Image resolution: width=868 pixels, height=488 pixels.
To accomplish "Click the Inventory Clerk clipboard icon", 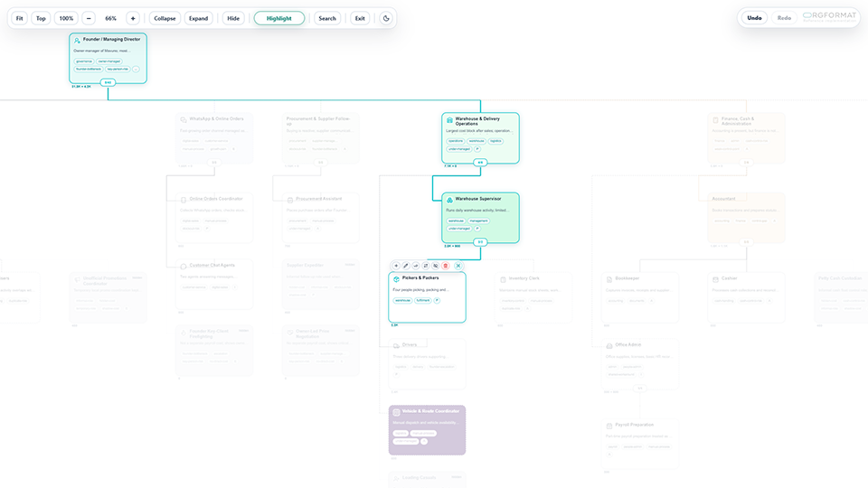I will click(x=503, y=279).
